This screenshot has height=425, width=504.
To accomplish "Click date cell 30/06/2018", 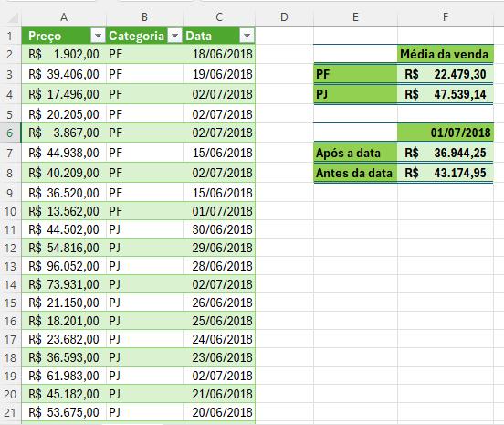I will pos(219,229).
